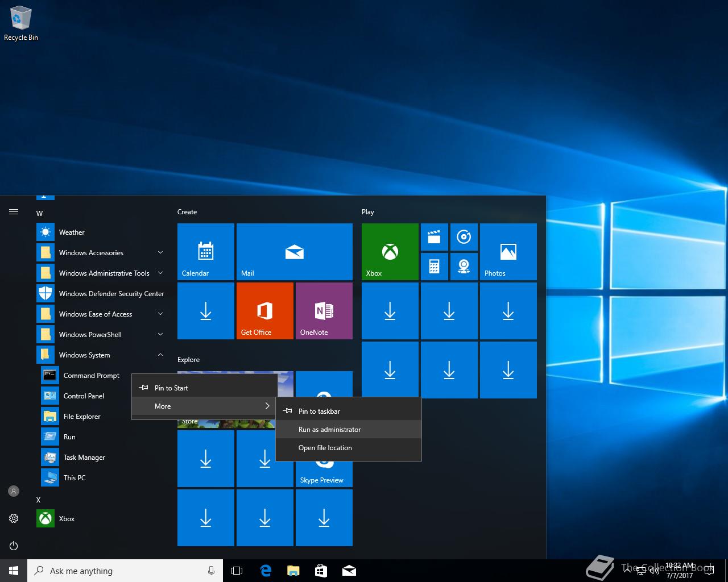Open the Calendar tile
Image resolution: width=728 pixels, height=582 pixels.
[206, 251]
